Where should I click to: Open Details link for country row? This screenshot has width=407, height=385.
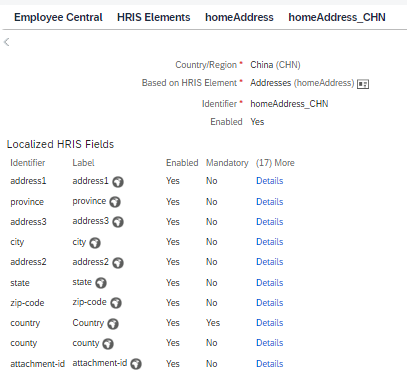coord(270,323)
